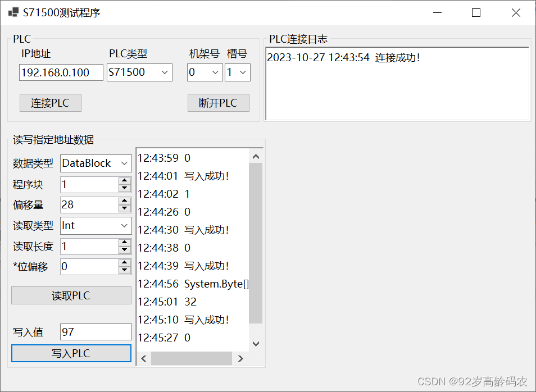Click the 连接PLC button
Screen dimensions: 536x392
point(51,103)
